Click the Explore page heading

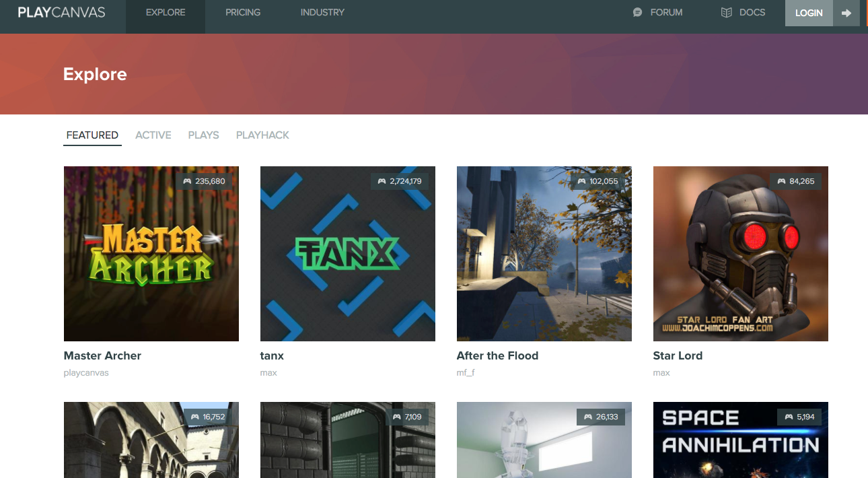point(95,74)
